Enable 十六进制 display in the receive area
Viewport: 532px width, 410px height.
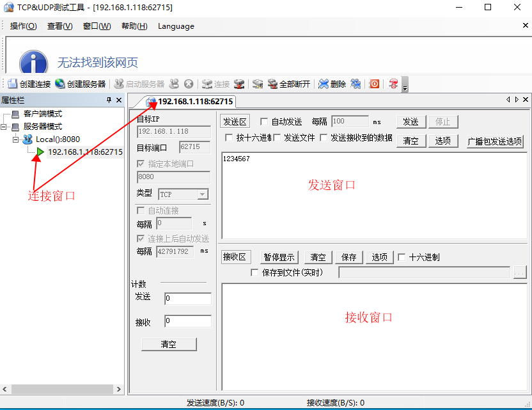(402, 257)
